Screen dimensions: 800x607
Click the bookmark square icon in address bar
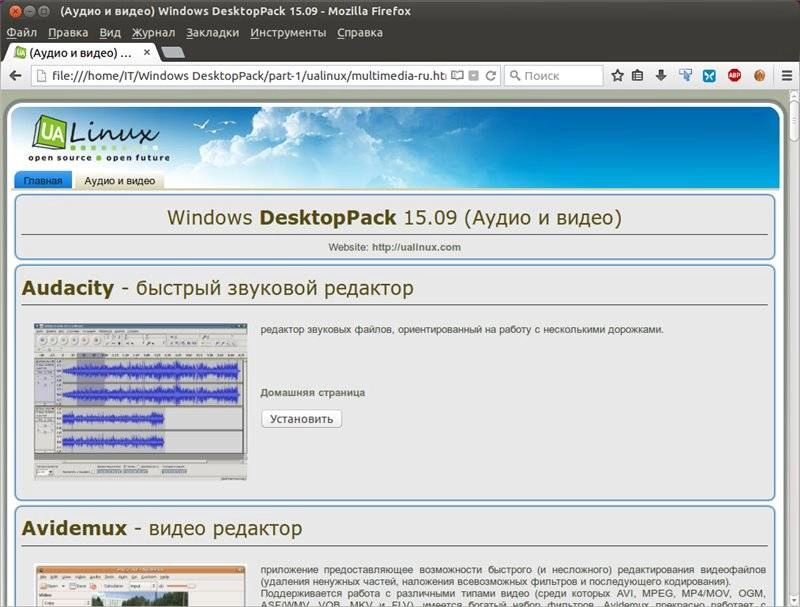(x=473, y=75)
